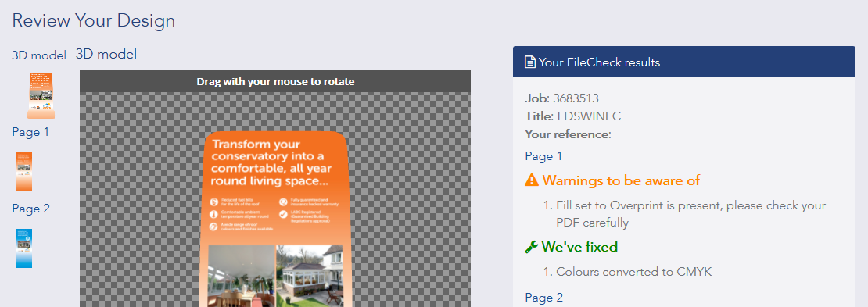Click the conservatory interior photo in preview
The height and width of the screenshot is (307, 868).
(241, 276)
